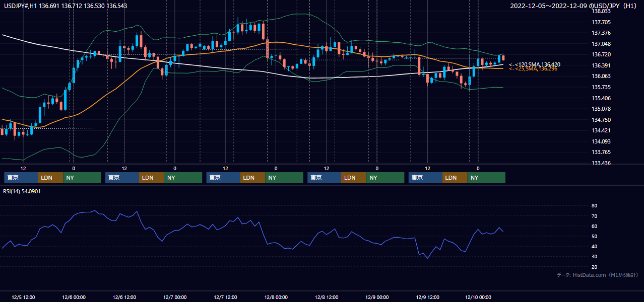Click the 12/9 00:00 time label

377,297
